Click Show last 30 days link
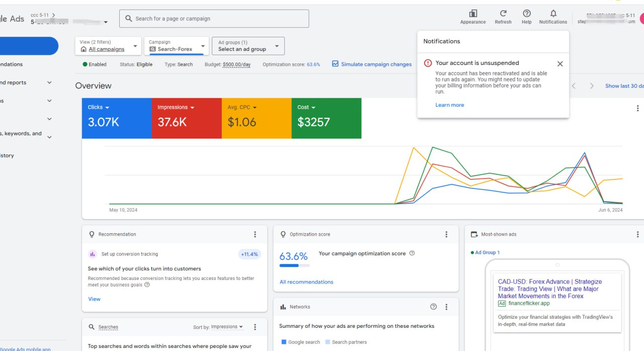 [x=624, y=86]
